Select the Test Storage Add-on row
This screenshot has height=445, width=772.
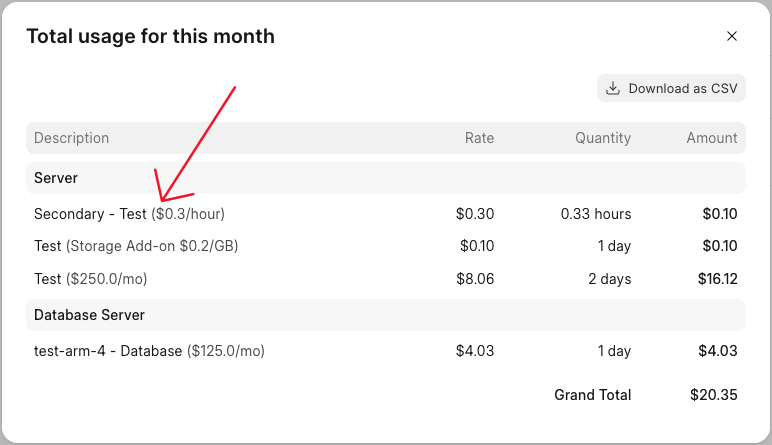coord(135,246)
